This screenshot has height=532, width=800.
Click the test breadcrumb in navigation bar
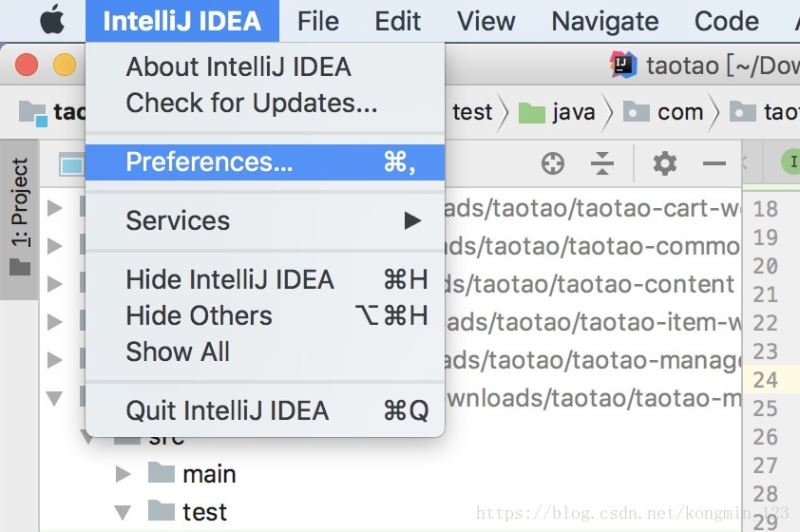tap(472, 112)
